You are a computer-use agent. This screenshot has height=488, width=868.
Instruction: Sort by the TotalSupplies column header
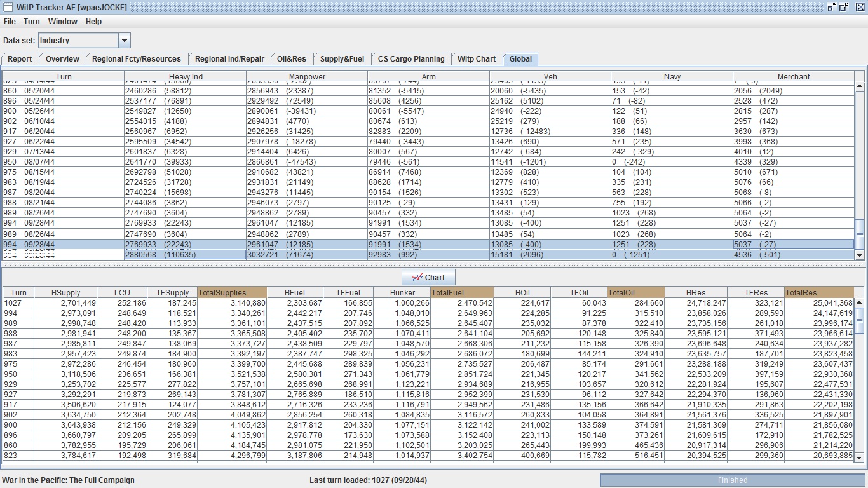tap(232, 292)
